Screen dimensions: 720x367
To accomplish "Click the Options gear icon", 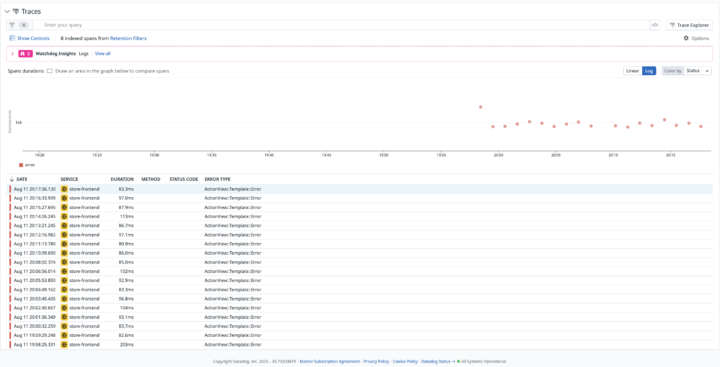I will point(686,39).
